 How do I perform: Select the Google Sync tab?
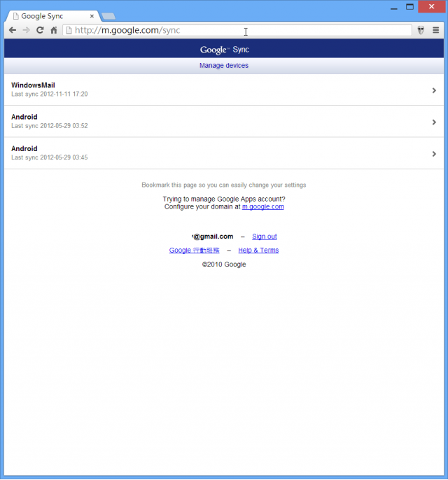pos(52,16)
